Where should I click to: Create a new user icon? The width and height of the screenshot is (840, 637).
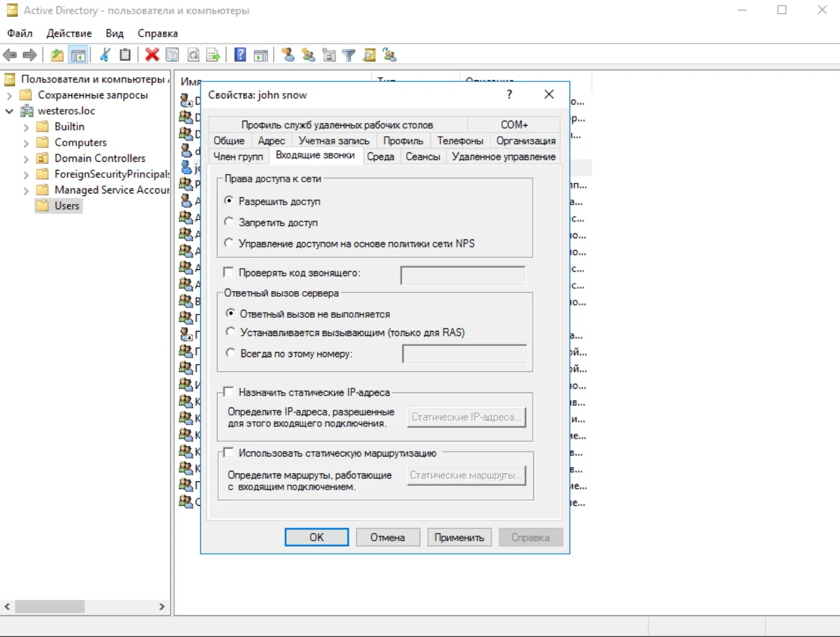(x=288, y=55)
